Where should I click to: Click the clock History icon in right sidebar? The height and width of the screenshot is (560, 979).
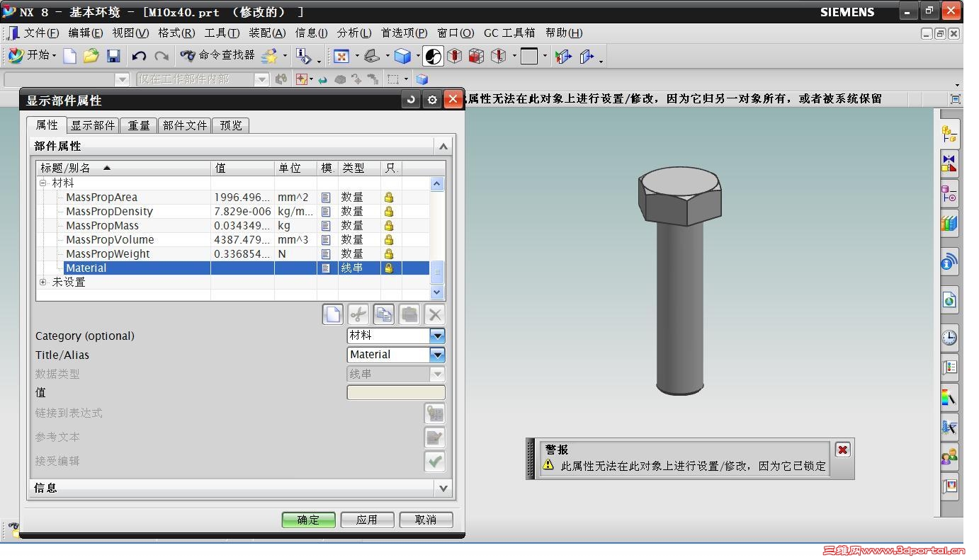tap(949, 338)
